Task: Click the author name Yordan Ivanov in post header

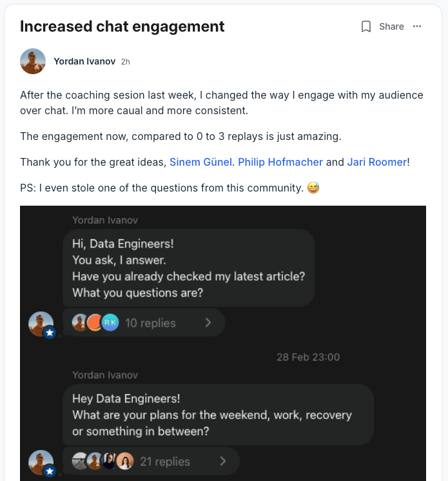Action: [x=84, y=61]
